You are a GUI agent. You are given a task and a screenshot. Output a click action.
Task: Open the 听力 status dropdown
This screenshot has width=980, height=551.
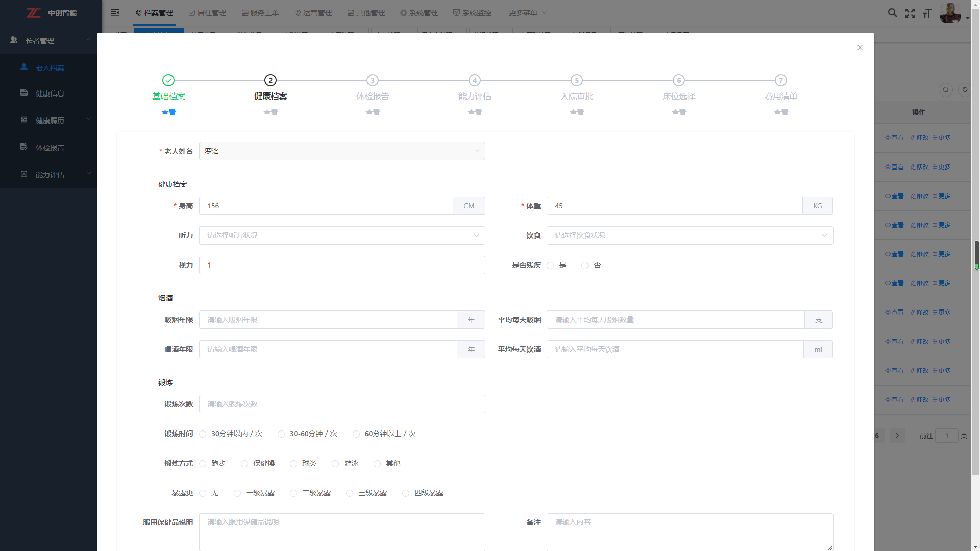click(341, 235)
